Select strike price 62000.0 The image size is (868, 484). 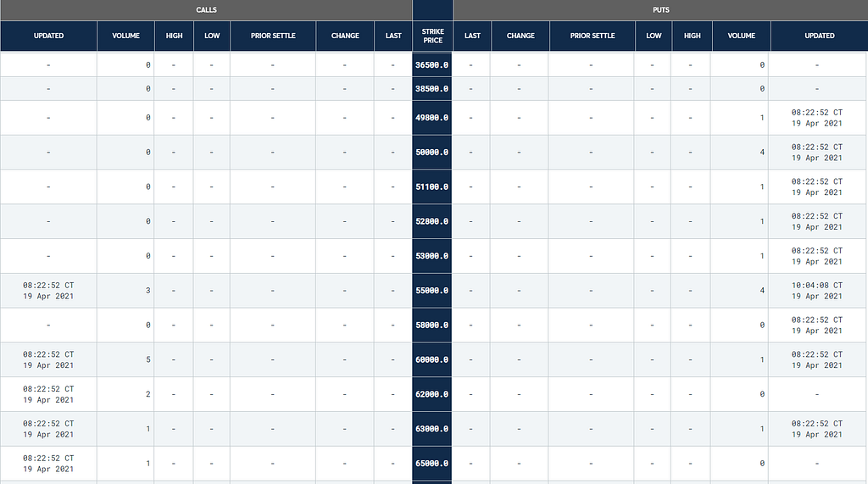(431, 394)
